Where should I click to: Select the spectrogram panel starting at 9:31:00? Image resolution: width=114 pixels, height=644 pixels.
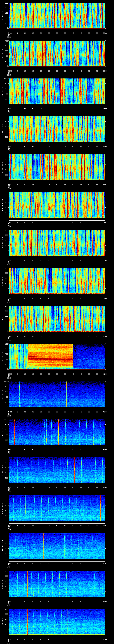[x=57, y=16]
